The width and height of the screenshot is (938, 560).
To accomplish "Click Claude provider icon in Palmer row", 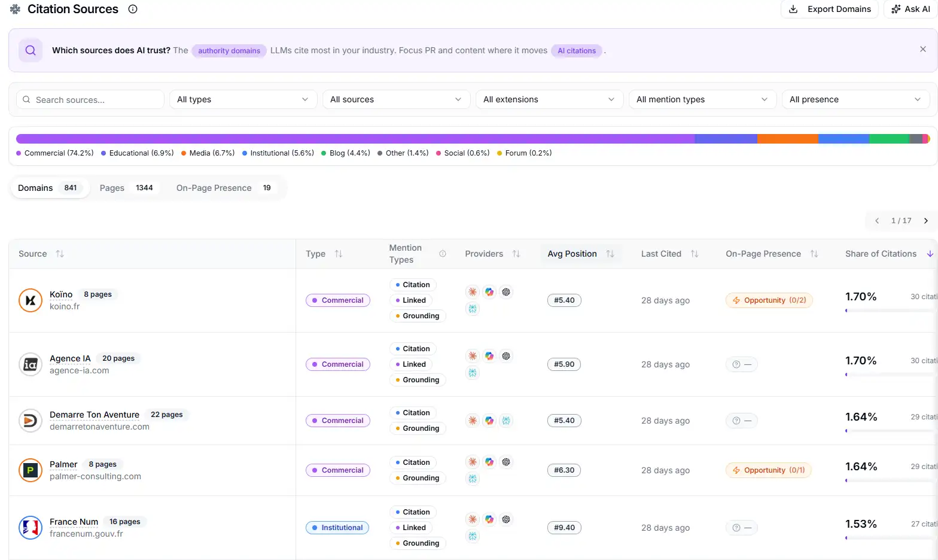I will pyautogui.click(x=473, y=462).
